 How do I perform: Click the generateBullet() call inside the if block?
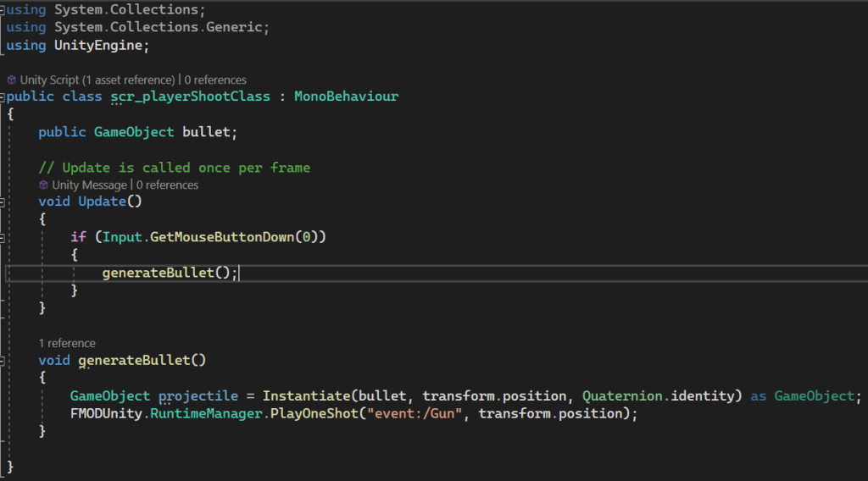pos(162,273)
